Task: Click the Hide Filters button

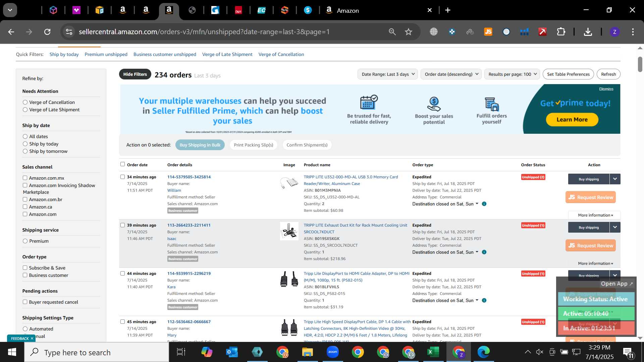Action: (x=135, y=74)
